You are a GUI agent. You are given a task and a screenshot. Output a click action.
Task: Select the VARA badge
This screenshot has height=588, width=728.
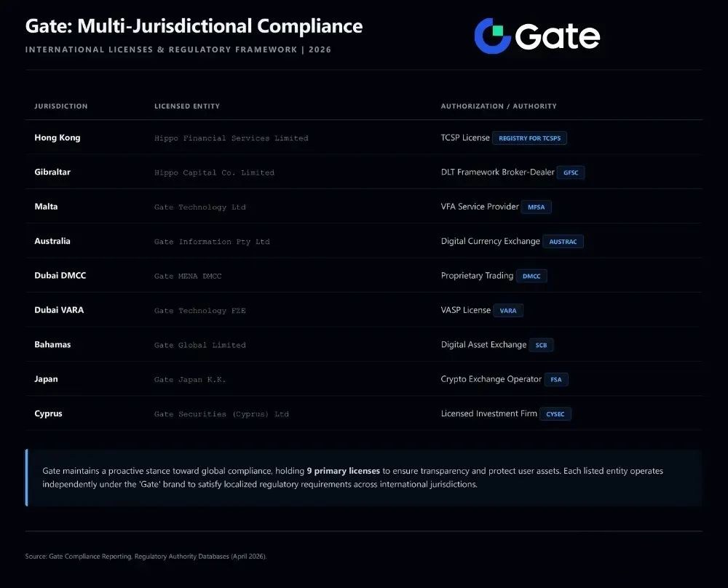pyautogui.click(x=508, y=311)
